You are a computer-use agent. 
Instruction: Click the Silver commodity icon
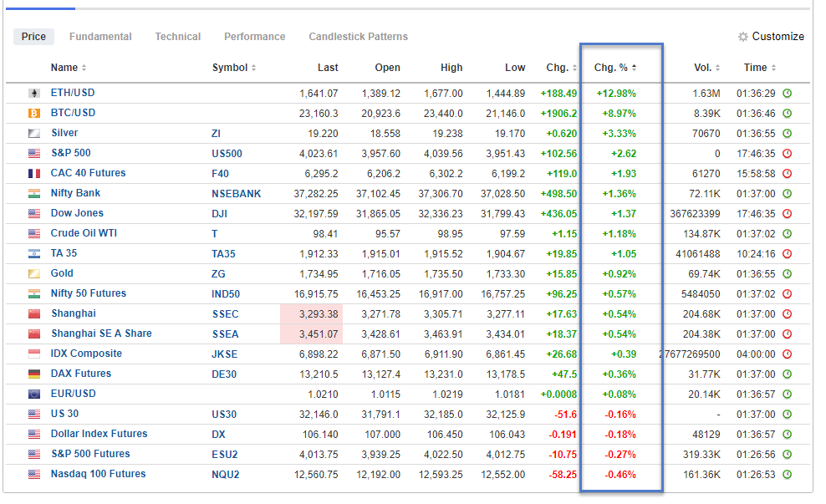(x=34, y=133)
